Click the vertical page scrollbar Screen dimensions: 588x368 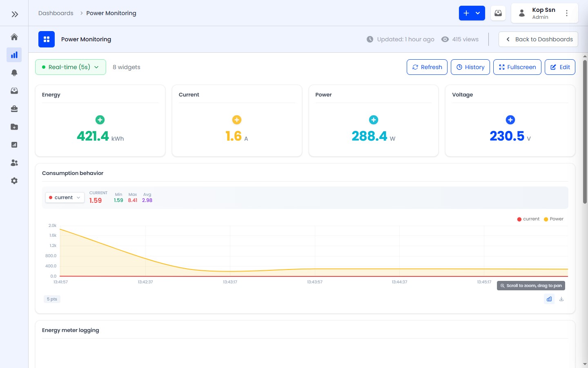tap(585, 131)
